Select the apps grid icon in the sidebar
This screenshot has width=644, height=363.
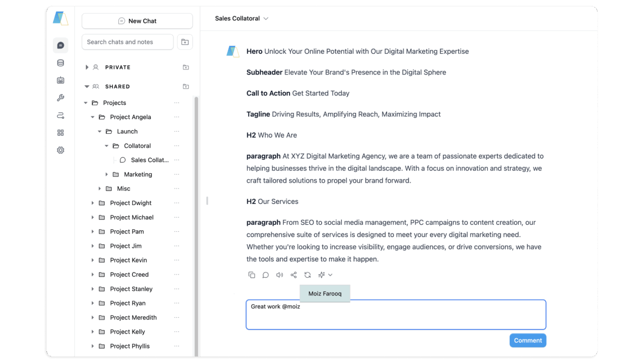click(60, 132)
